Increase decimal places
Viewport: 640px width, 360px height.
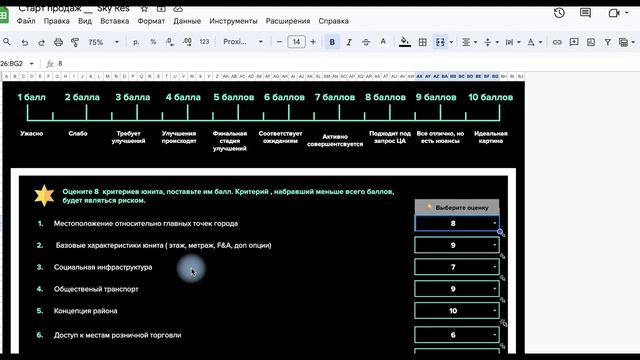(x=187, y=42)
